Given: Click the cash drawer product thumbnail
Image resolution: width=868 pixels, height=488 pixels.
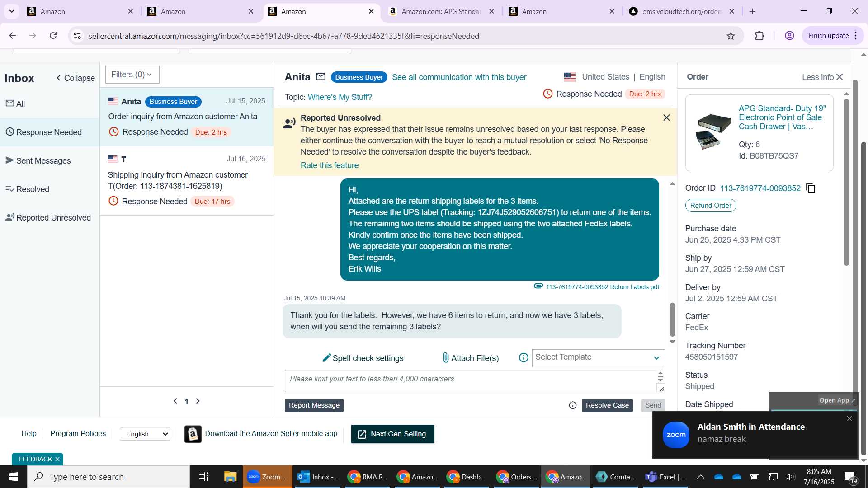Looking at the screenshot, I should click(713, 131).
